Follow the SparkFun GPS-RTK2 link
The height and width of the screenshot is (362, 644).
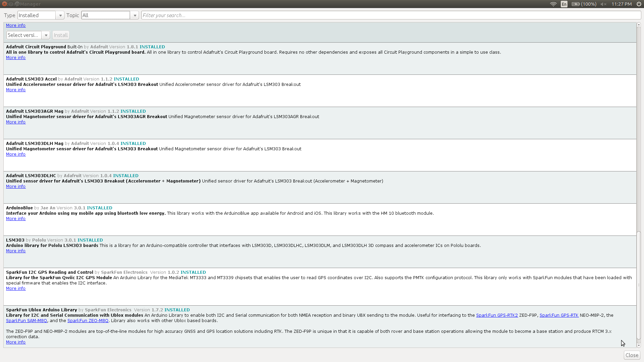[497, 315]
